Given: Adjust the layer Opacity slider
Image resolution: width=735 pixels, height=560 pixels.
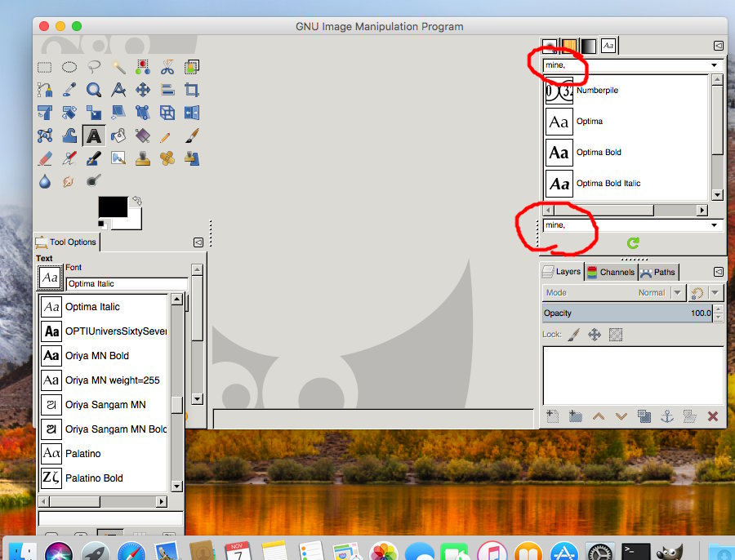Looking at the screenshot, I should (628, 313).
